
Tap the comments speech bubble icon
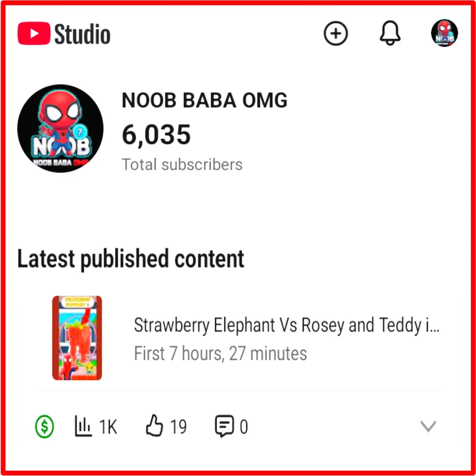pos(224,426)
